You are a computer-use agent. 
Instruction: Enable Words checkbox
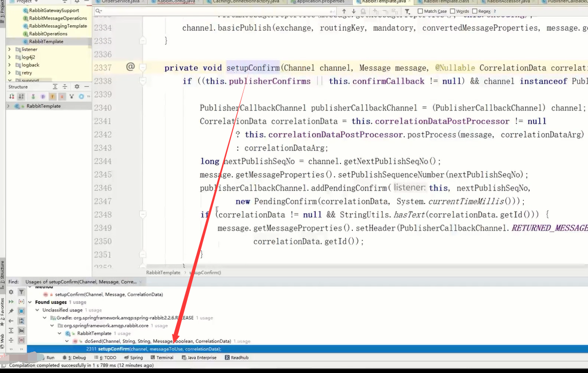(x=452, y=11)
